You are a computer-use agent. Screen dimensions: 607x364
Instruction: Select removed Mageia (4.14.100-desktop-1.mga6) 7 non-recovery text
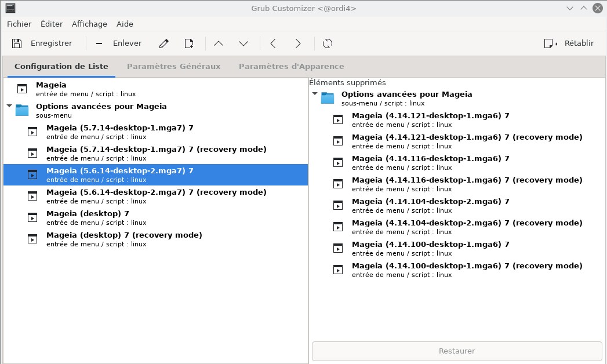(431, 245)
